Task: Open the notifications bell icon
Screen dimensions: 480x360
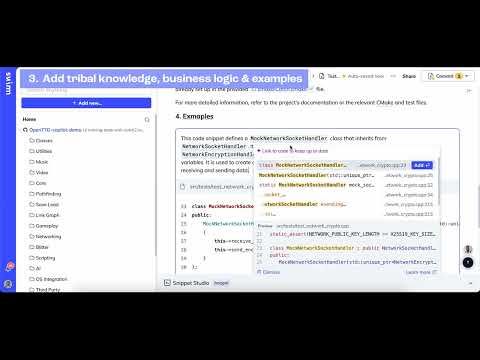Action: point(9,267)
